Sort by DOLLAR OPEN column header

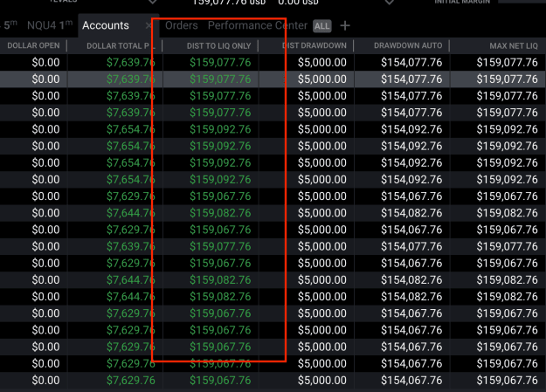click(x=33, y=45)
